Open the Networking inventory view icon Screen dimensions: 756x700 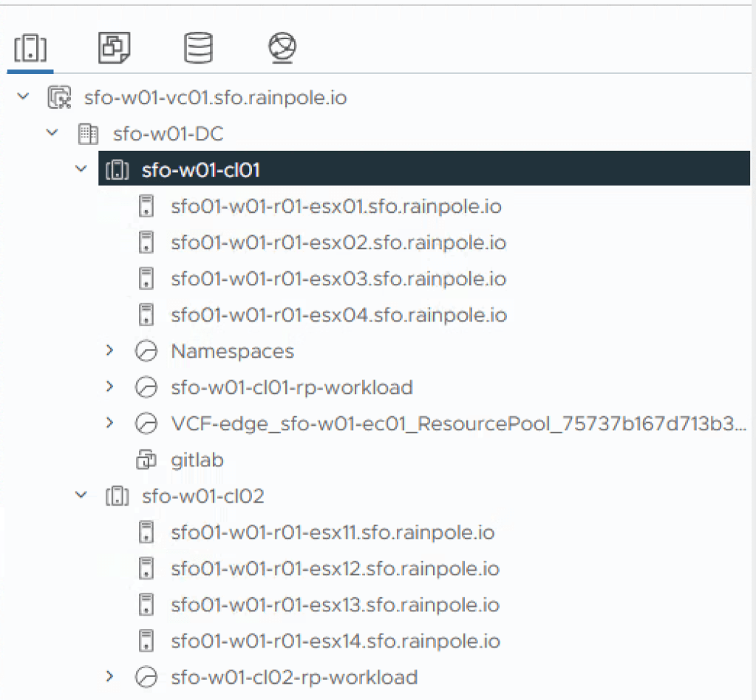[282, 49]
